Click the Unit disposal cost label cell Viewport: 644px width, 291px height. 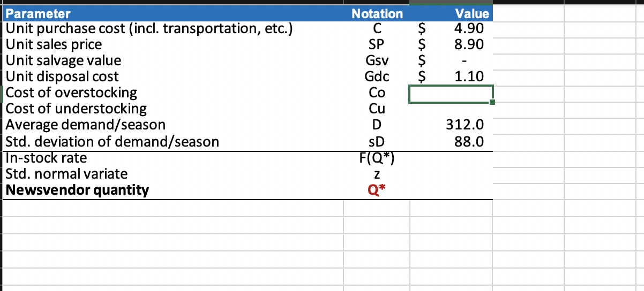pos(174,76)
